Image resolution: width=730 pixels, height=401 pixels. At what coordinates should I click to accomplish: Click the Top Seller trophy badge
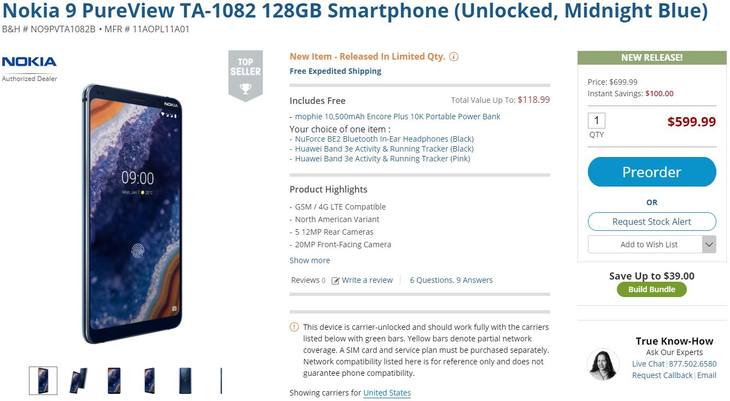point(245,75)
